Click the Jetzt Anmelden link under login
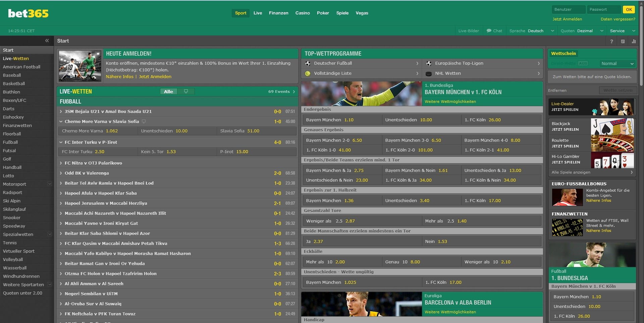644x323 pixels. 567,19
